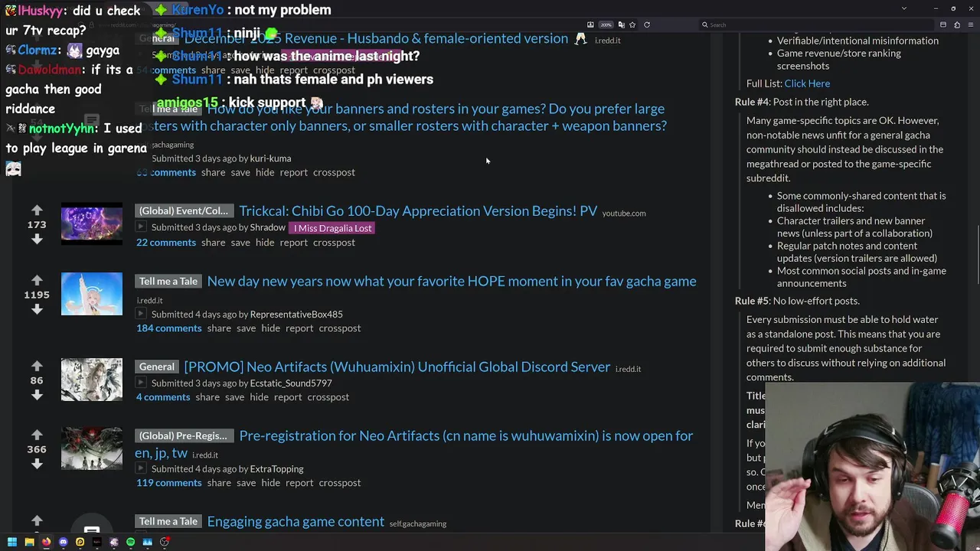Open File Explorer from taskbar
Screen dimensions: 980x551
pyautogui.click(x=29, y=542)
